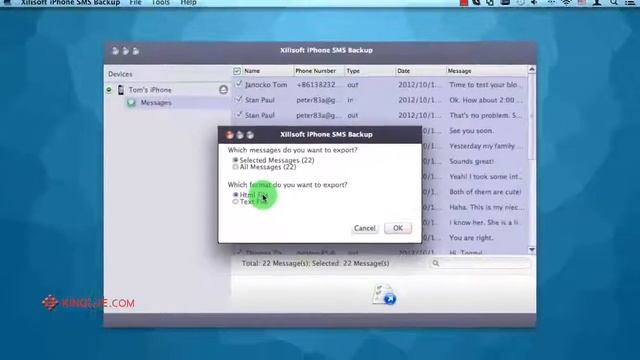The height and width of the screenshot is (360, 640).
Task: Click the scrollbar down arrow of message list
Action: tap(531, 249)
